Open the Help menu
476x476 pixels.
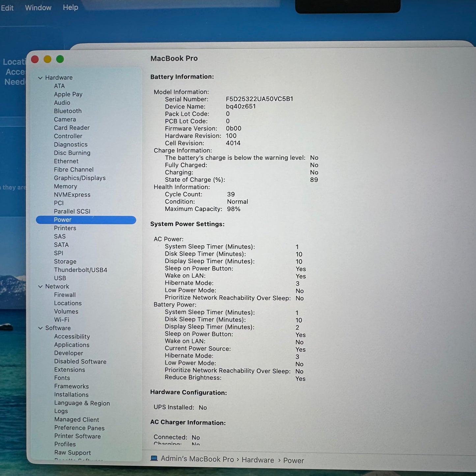click(x=70, y=7)
